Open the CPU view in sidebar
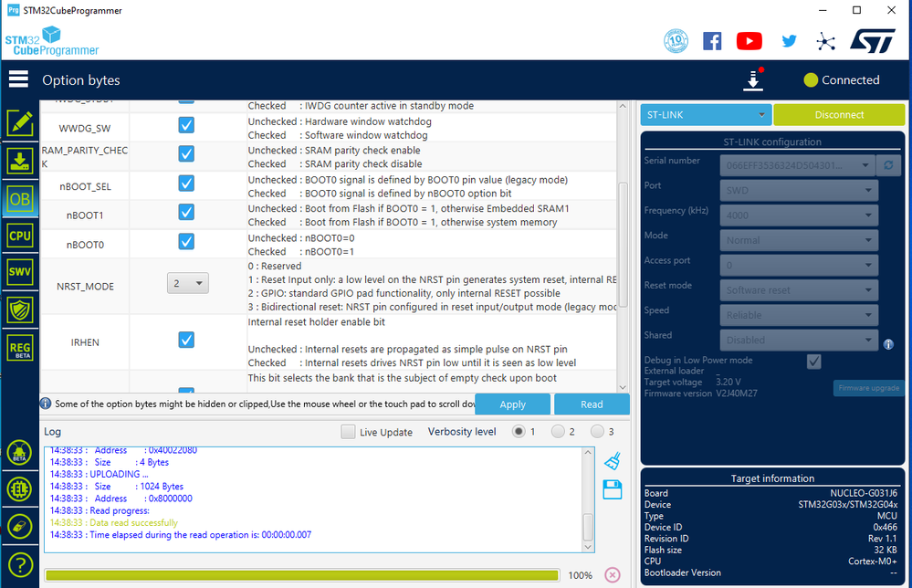 point(20,236)
